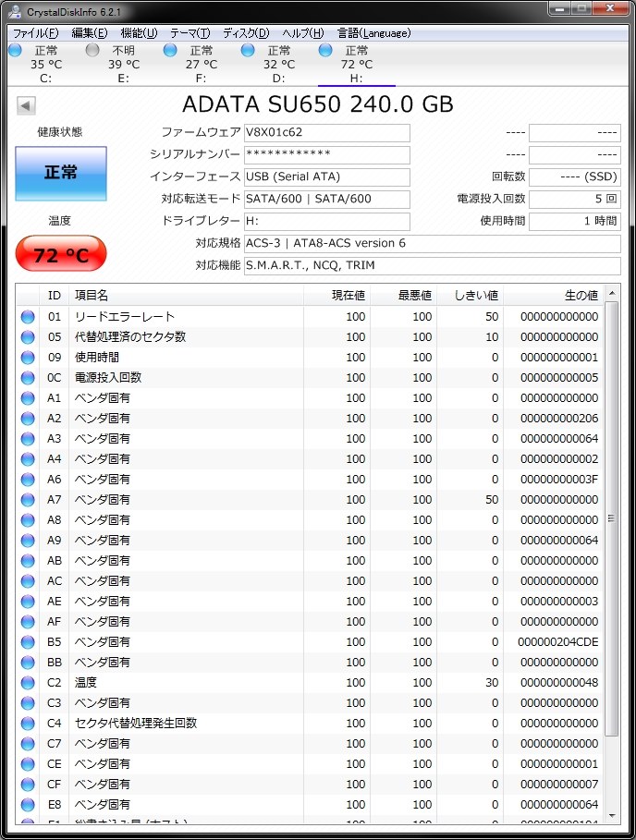This screenshot has height=840, width=636.
Task: Click the power-on hours field 1 時間
Action: point(574,221)
